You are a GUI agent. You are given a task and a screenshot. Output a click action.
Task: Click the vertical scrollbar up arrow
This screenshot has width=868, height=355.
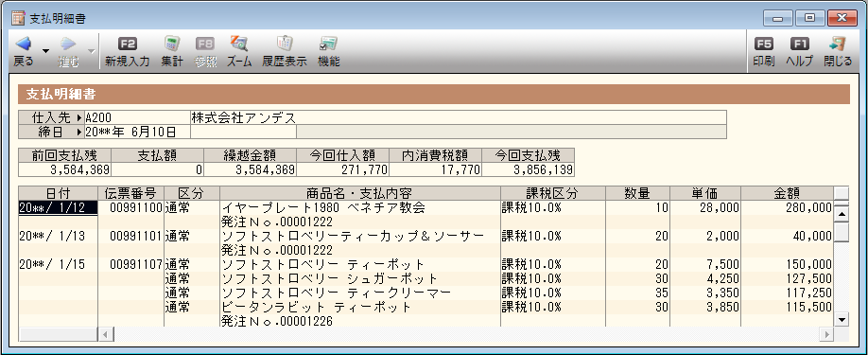[842, 214]
